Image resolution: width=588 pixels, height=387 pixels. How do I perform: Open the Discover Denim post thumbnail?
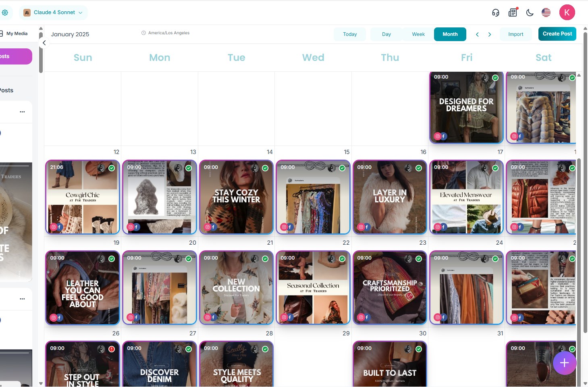(x=160, y=364)
